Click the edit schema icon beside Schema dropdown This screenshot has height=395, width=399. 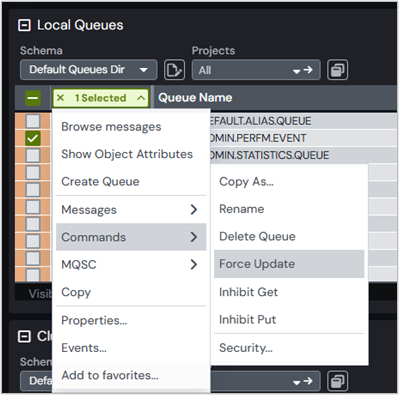[x=174, y=70]
